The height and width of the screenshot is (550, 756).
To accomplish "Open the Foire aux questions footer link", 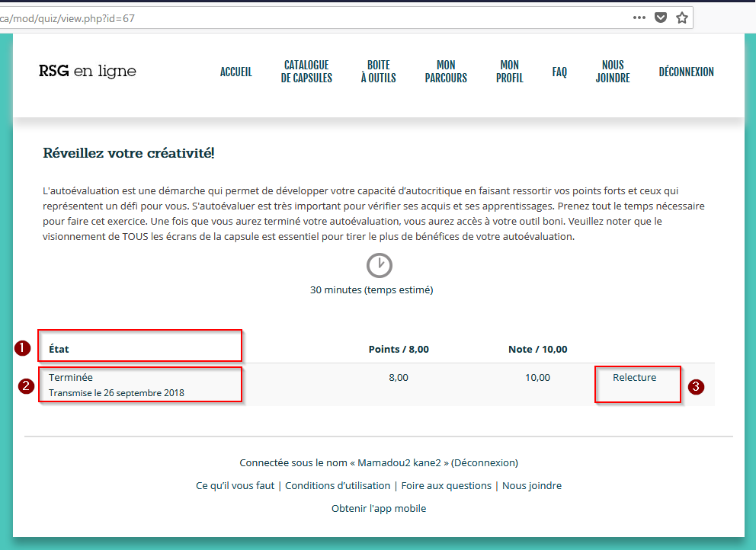I will click(x=446, y=485).
